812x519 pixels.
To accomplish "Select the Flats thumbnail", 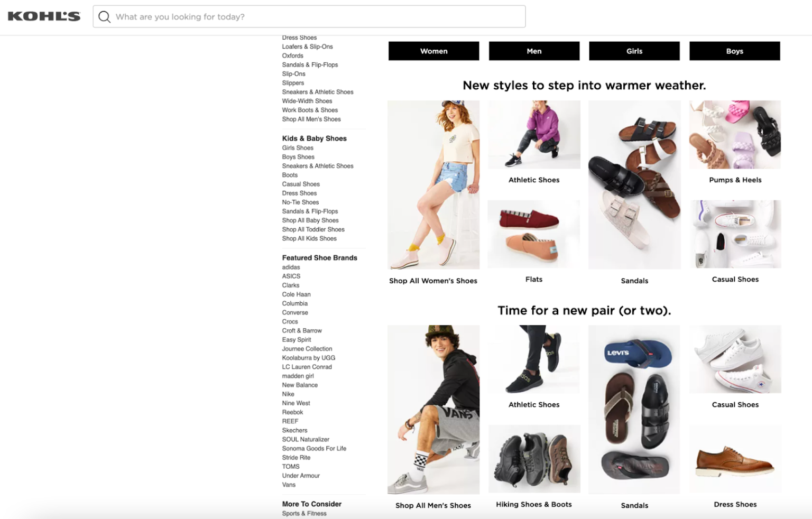I will point(534,234).
